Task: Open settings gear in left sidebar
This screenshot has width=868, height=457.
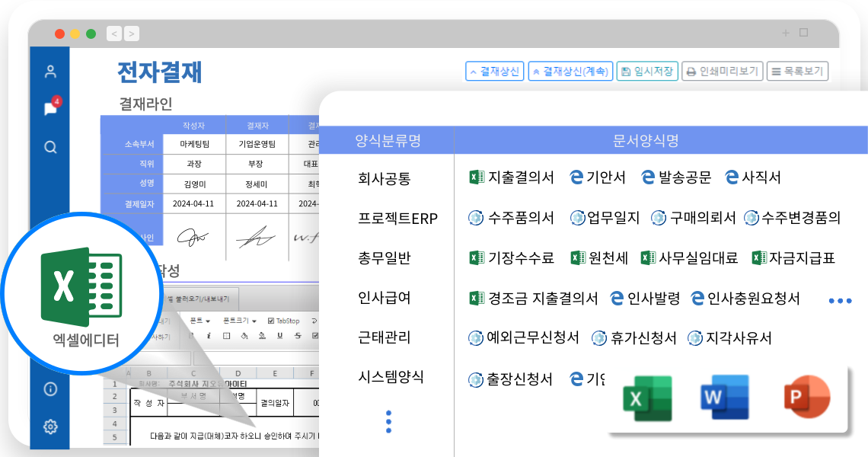Action: tap(50, 427)
